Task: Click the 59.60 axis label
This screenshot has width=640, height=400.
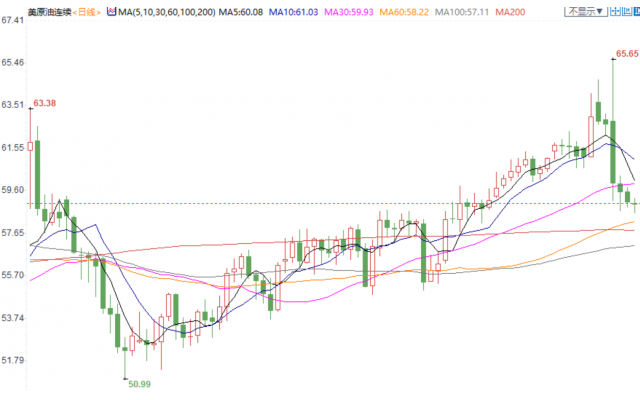Action: pyautogui.click(x=13, y=190)
